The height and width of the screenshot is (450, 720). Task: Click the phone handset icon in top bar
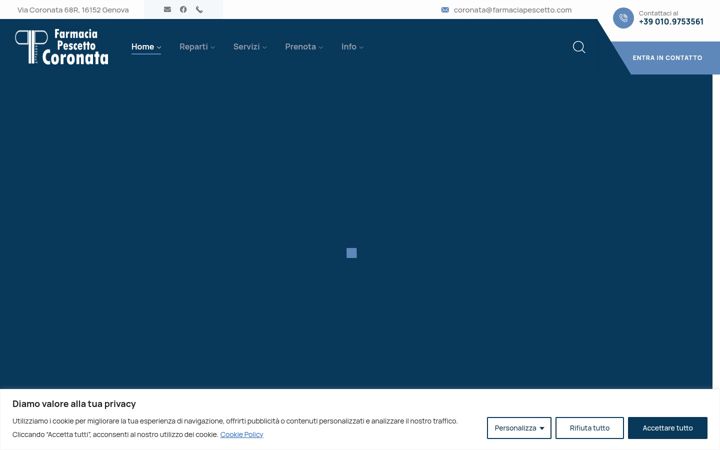(x=199, y=9)
